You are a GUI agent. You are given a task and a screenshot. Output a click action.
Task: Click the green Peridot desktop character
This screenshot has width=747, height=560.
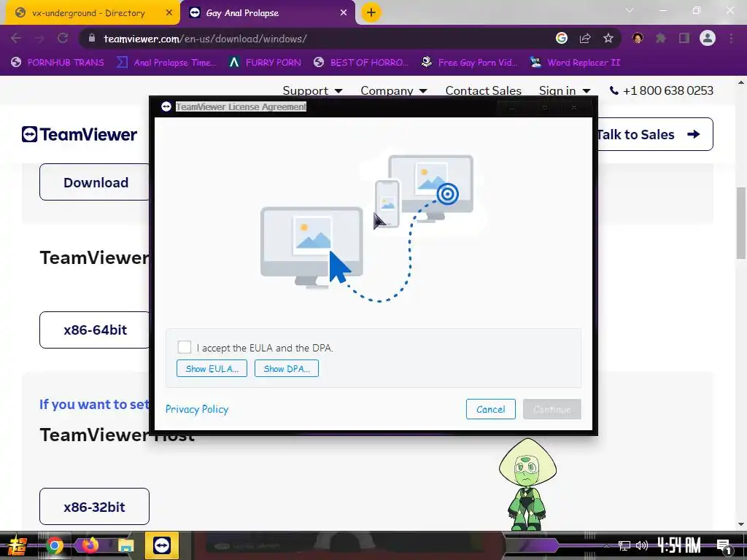527,484
